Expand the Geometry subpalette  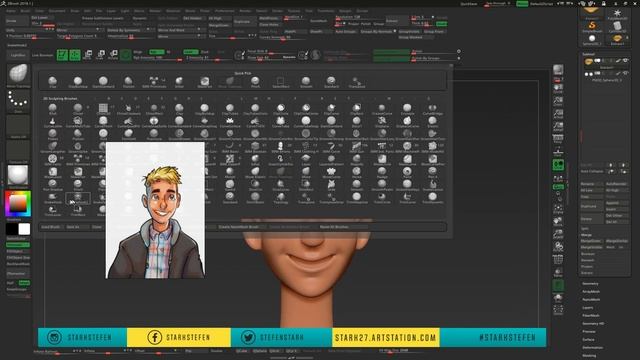(x=590, y=284)
